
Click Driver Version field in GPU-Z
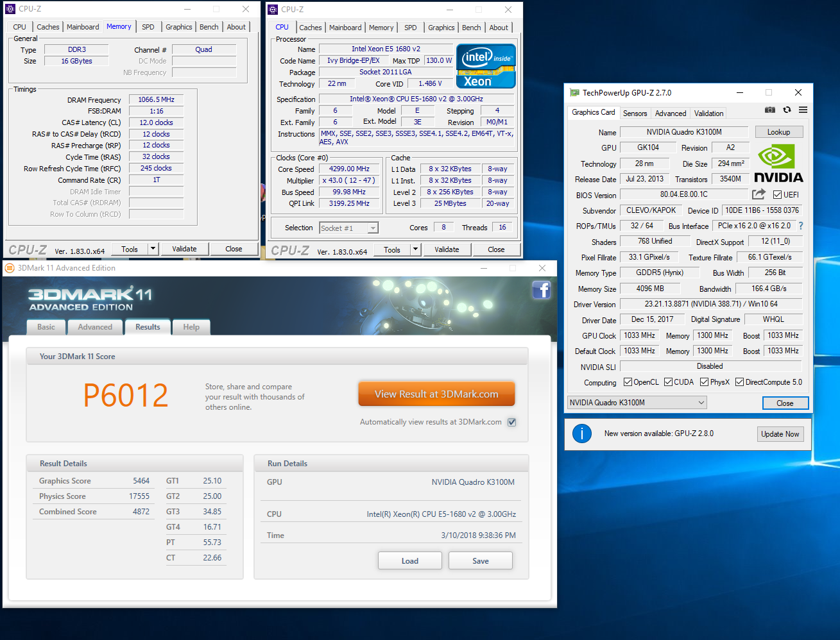[x=711, y=304]
